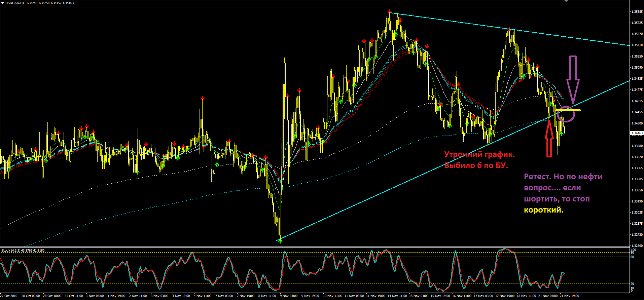Click the 16 Nov 11:00 time label
The image size is (644, 300).
[x=461, y=296]
